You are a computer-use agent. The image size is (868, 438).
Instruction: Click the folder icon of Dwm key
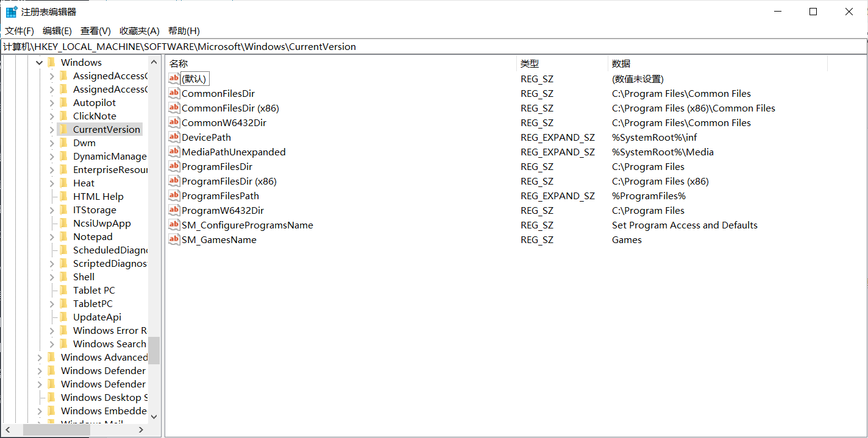tap(63, 143)
